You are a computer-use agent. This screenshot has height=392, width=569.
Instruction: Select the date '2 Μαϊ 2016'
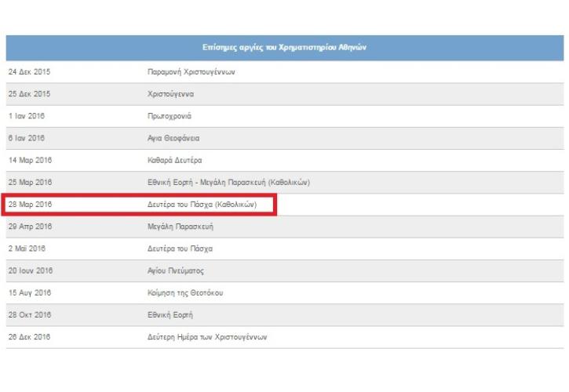point(27,249)
